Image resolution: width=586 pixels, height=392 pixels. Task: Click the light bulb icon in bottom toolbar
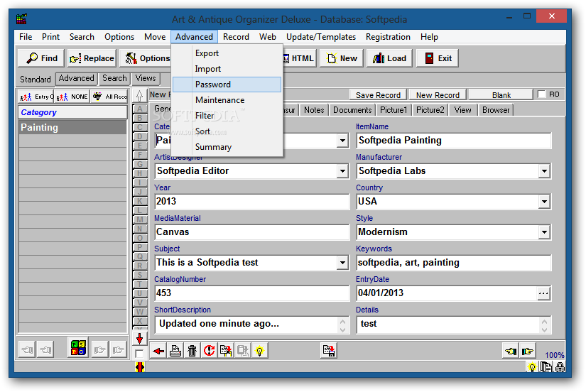pos(259,351)
